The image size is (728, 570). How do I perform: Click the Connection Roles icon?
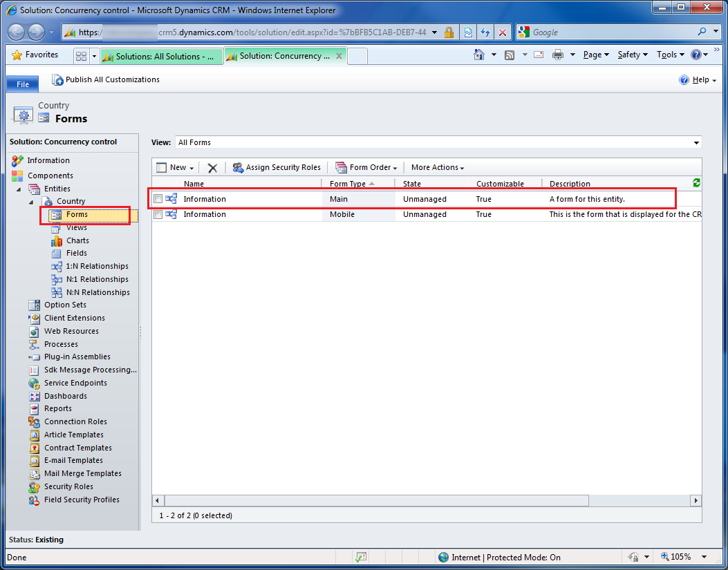tap(35, 422)
